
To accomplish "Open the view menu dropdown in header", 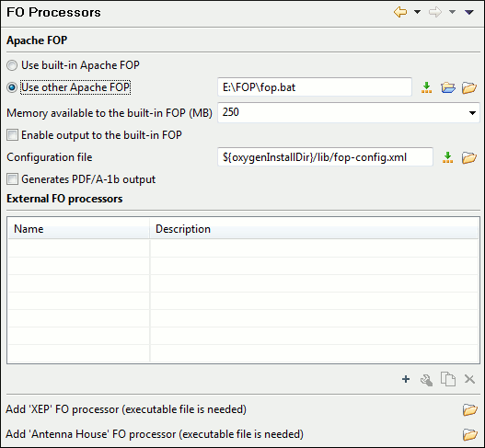I will click(469, 12).
